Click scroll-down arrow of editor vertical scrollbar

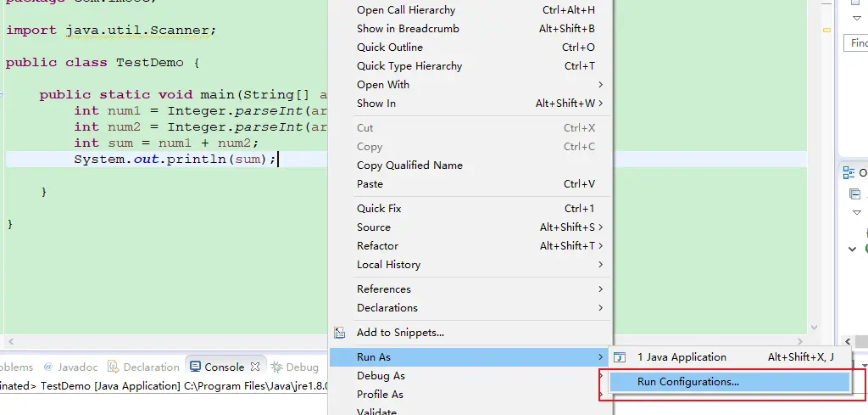coord(814,328)
